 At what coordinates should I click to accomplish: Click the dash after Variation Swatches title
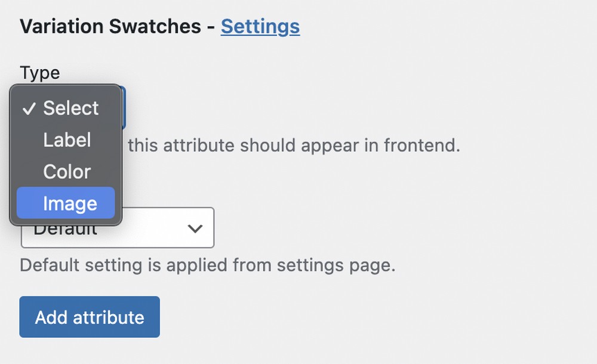211,27
